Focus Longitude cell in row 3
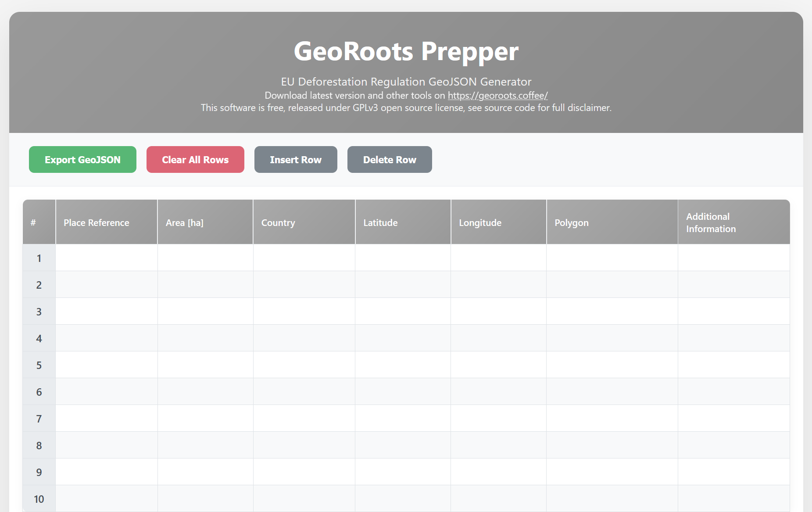The image size is (812, 512). tap(499, 311)
